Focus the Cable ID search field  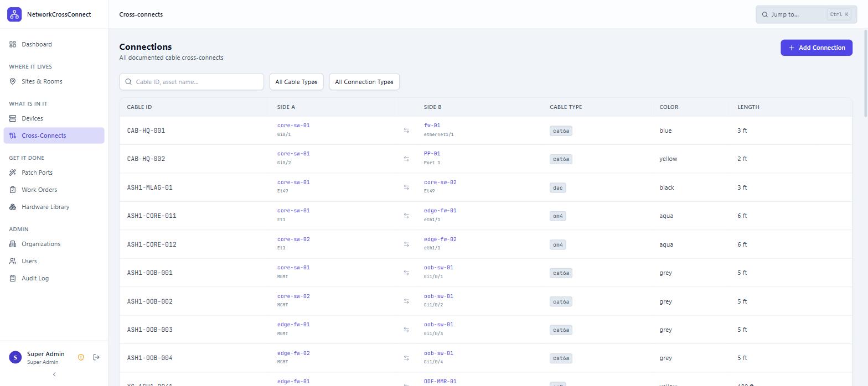tap(192, 82)
